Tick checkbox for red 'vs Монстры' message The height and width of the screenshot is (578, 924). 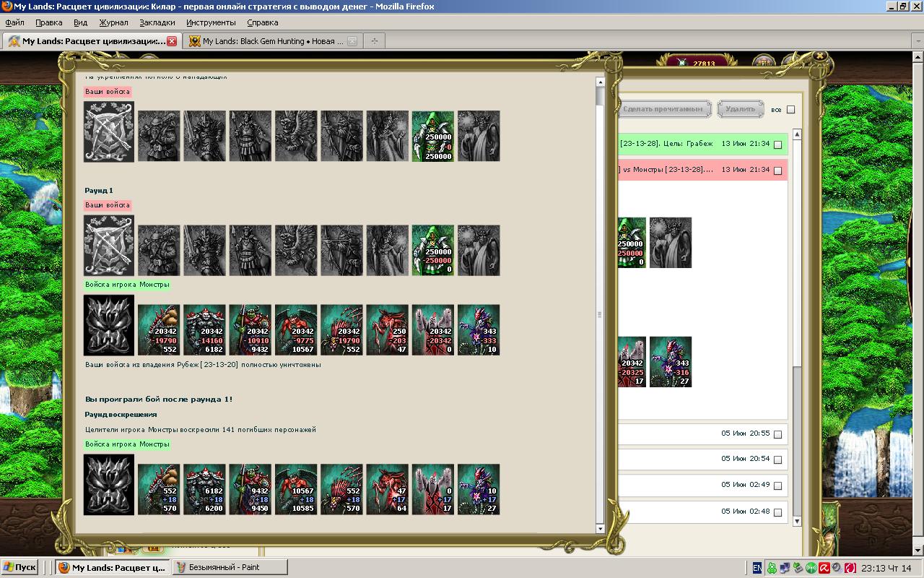tap(777, 171)
